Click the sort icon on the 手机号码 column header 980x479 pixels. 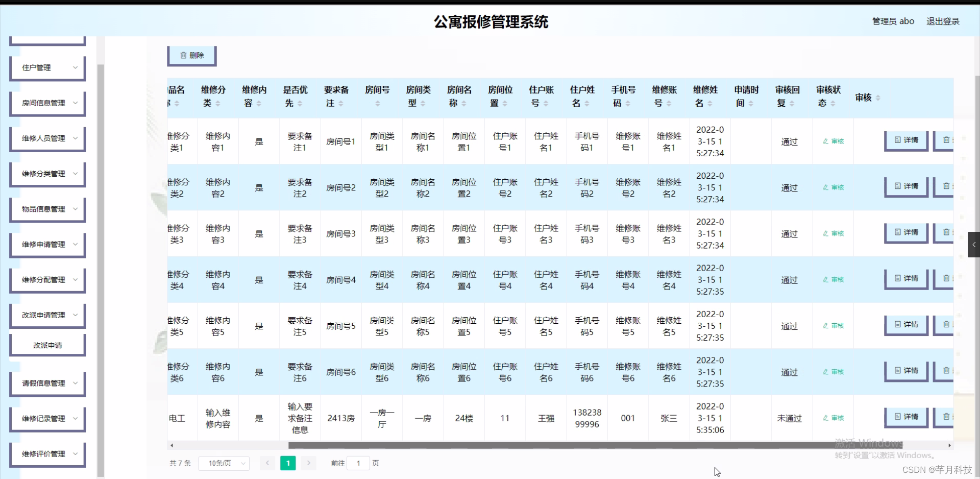point(628,103)
